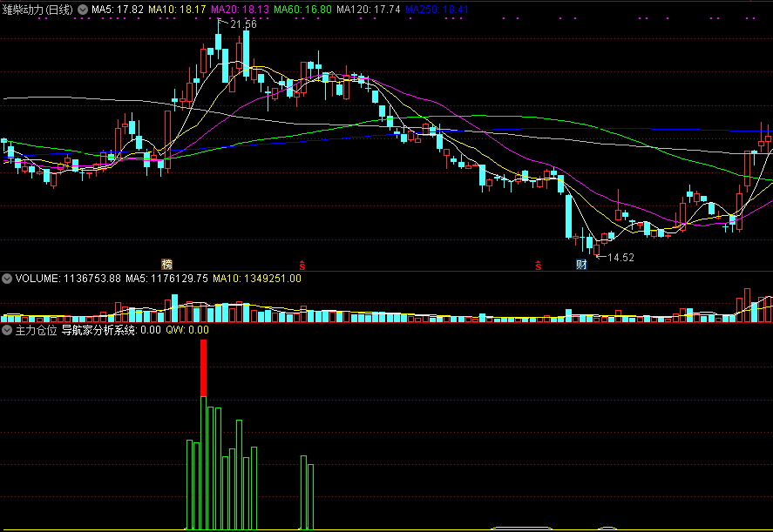Select the MA20: 18.13 label
The height and width of the screenshot is (532, 773).
point(240,10)
